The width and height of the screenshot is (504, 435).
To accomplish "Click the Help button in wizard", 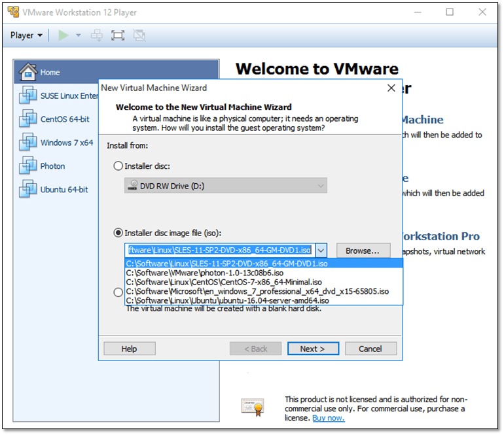I will tap(130, 349).
